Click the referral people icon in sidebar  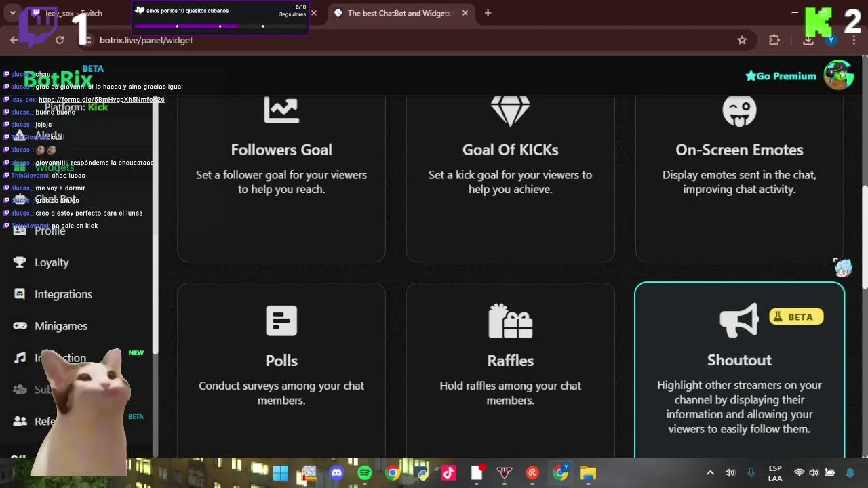(20, 421)
